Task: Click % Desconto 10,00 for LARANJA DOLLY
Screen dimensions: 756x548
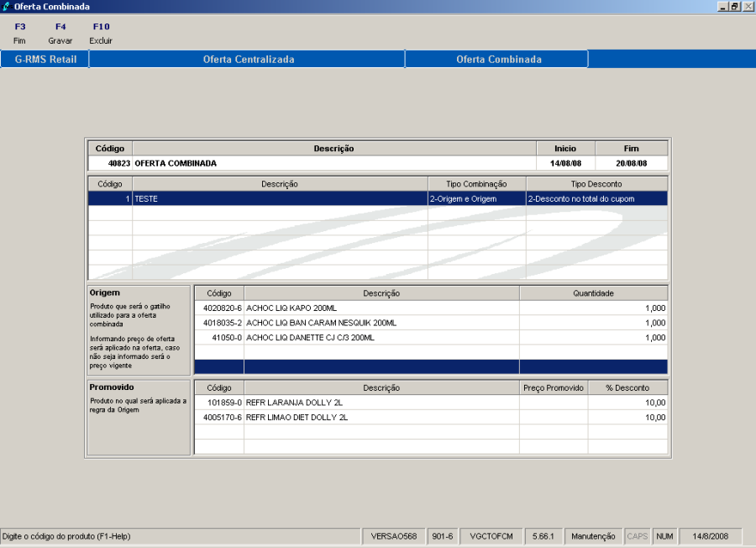Action: click(x=627, y=403)
